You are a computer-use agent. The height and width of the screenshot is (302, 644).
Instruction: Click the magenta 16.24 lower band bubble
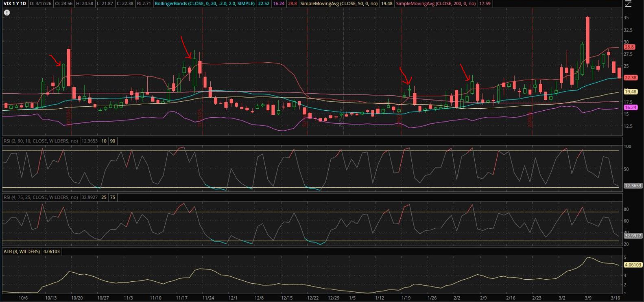click(x=630, y=107)
